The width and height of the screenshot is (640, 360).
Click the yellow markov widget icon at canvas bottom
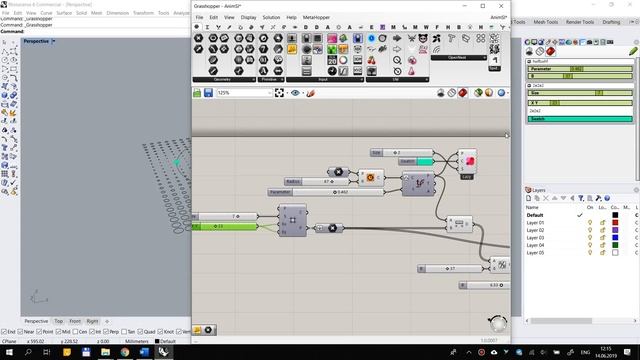click(198, 330)
